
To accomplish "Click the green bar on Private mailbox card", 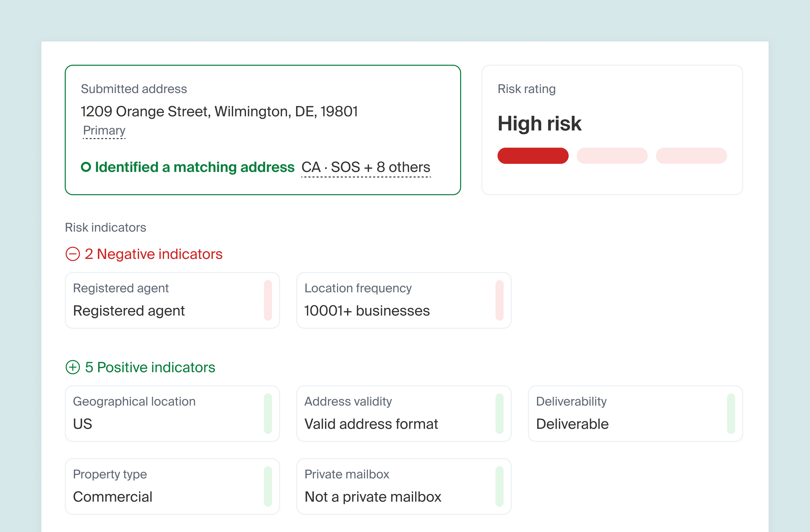I will (499, 486).
